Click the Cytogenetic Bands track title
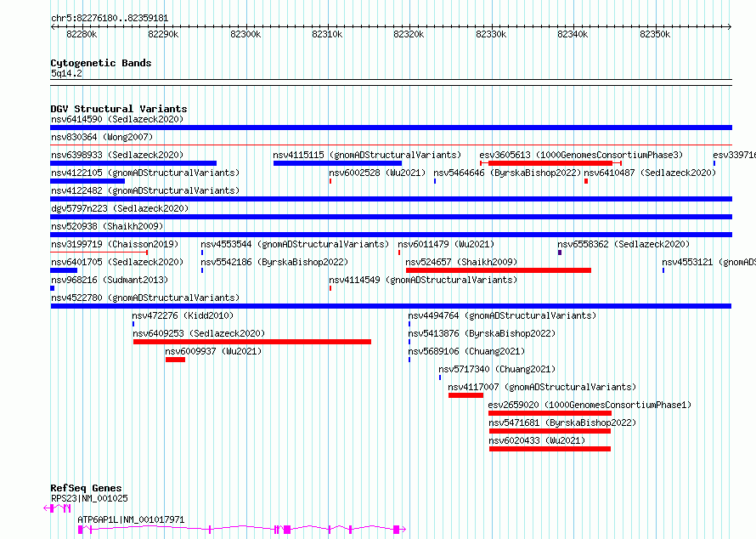Image resolution: width=756 pixels, height=539 pixels. 101,63
